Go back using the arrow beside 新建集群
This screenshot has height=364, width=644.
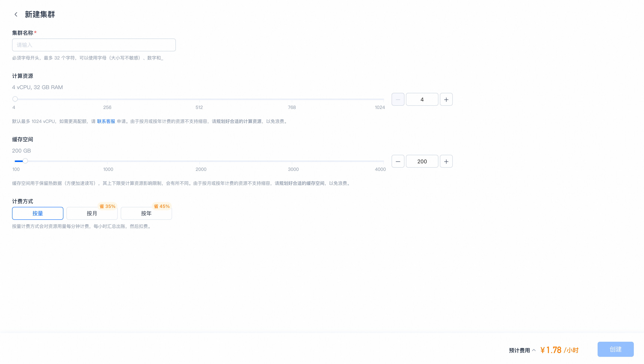click(x=16, y=15)
